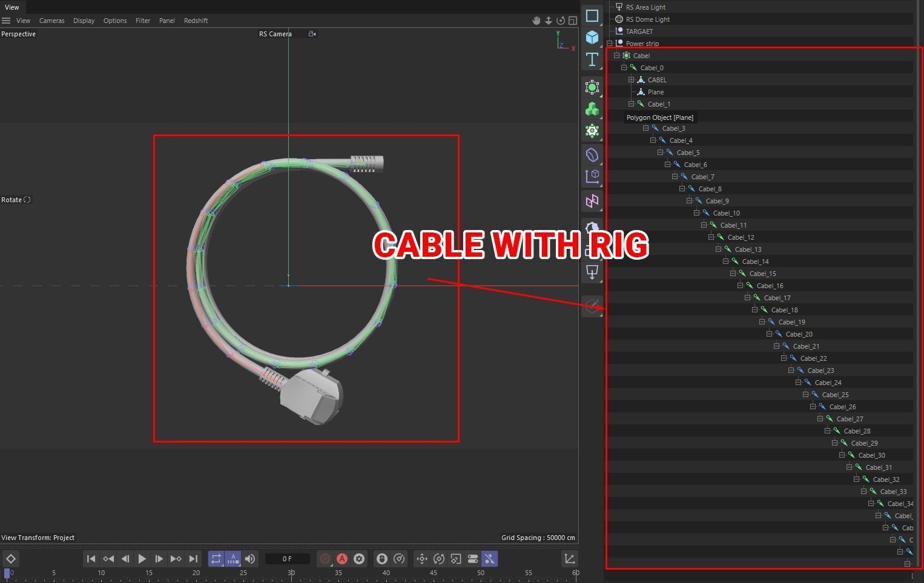The height and width of the screenshot is (583, 924).
Task: Toggle point level animation recording
Action: tap(490, 559)
